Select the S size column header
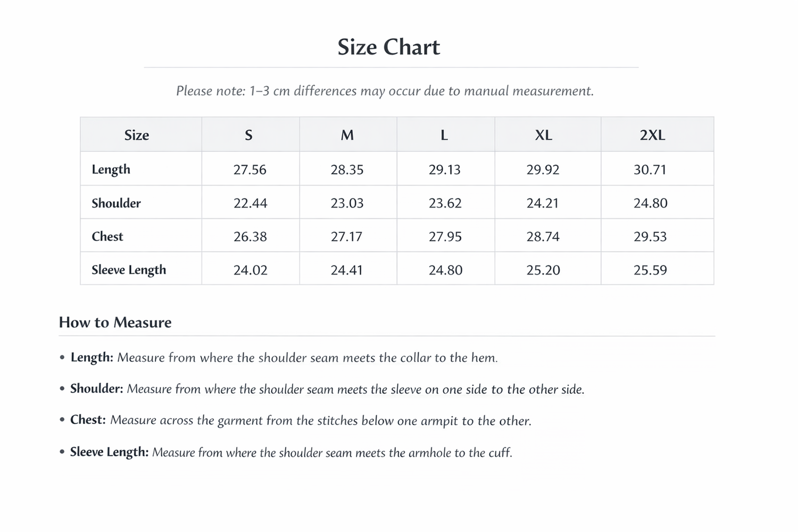This screenshot has height=532, width=798. (x=248, y=135)
